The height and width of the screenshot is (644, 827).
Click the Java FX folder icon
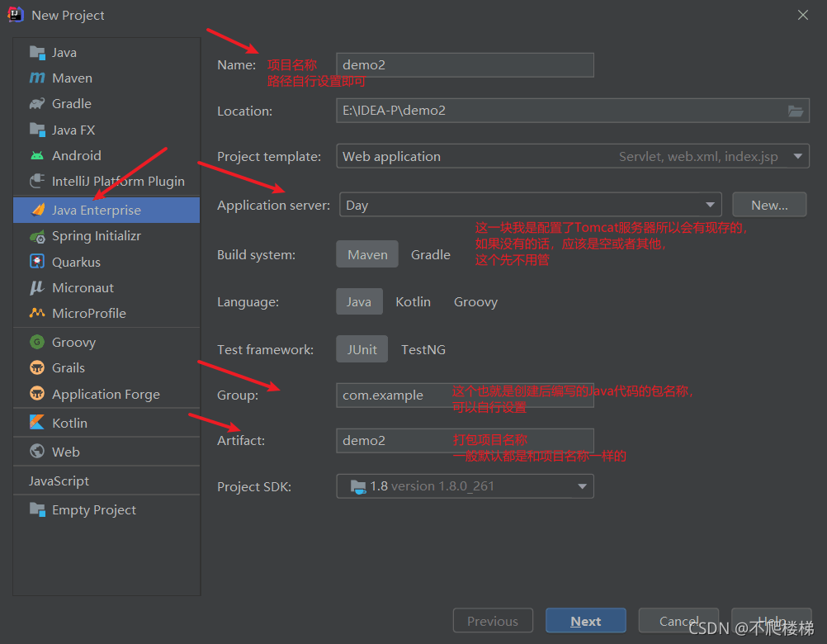coord(37,130)
